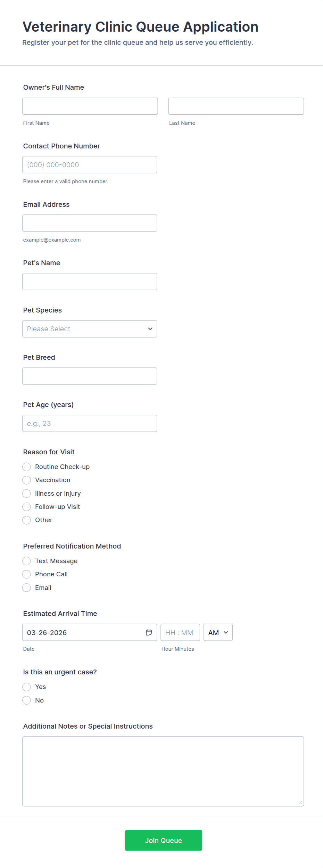Click the First Name input field

tap(90, 106)
